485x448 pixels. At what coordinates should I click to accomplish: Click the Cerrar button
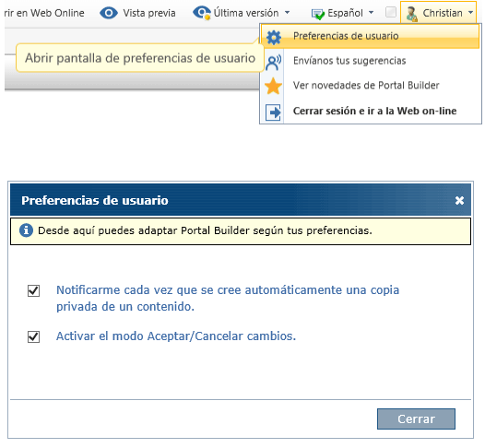pos(416,419)
